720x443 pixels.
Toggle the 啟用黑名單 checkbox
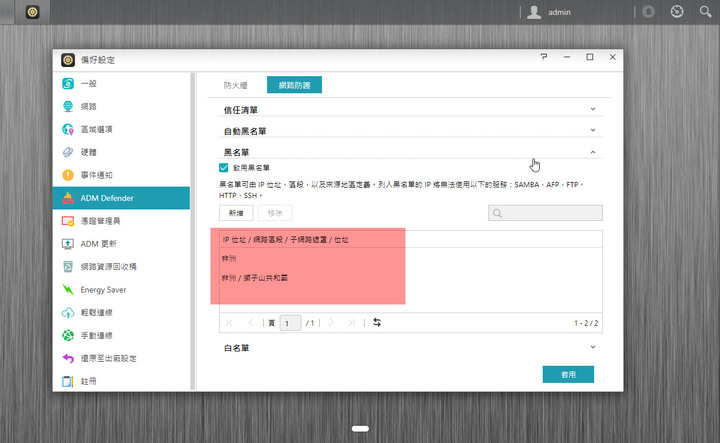(x=224, y=168)
